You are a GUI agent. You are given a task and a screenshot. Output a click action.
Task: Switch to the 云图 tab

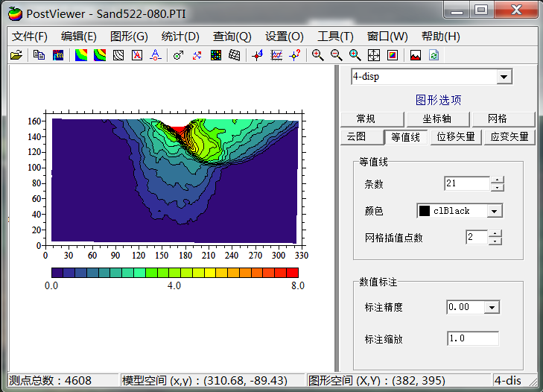(x=363, y=137)
